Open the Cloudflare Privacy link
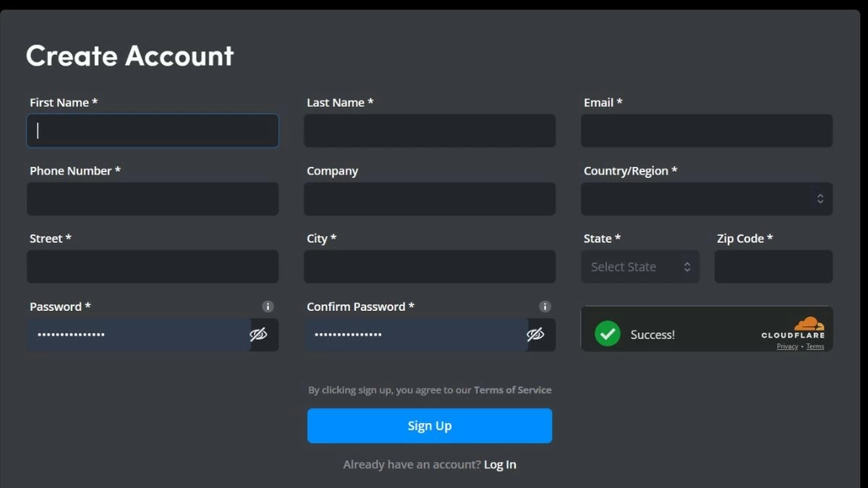Image resolution: width=868 pixels, height=488 pixels. click(787, 347)
